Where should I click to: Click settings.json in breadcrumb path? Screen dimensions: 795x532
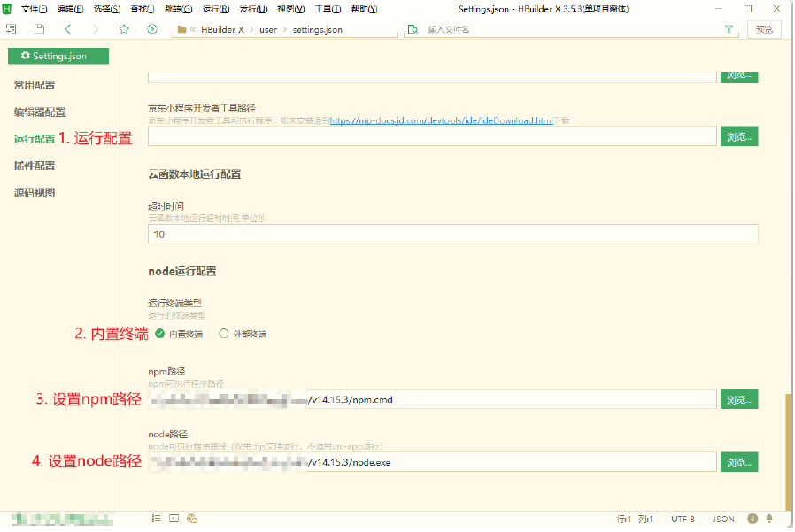(318, 30)
